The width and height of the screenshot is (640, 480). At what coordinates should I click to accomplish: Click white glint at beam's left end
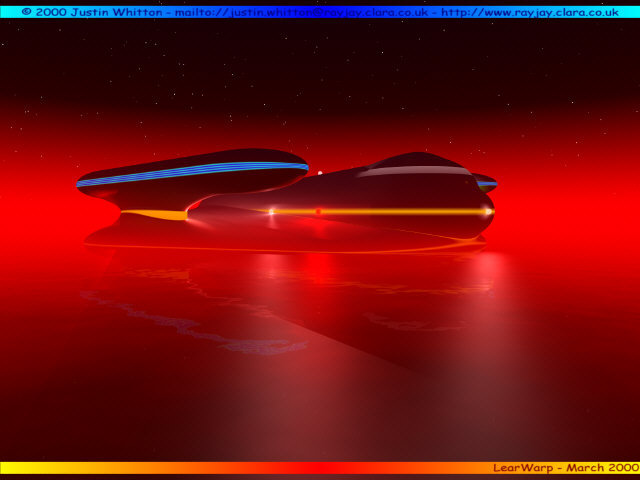[272, 211]
